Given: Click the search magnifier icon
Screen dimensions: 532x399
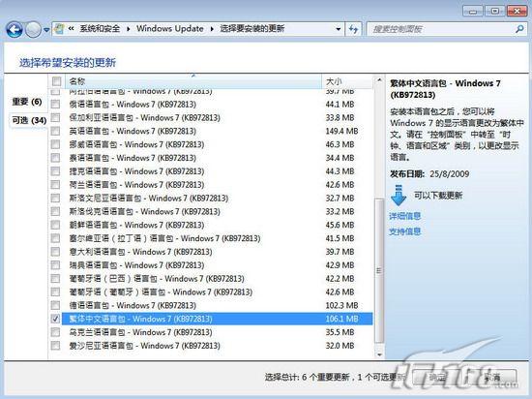Looking at the screenshot, I should click(519, 29).
